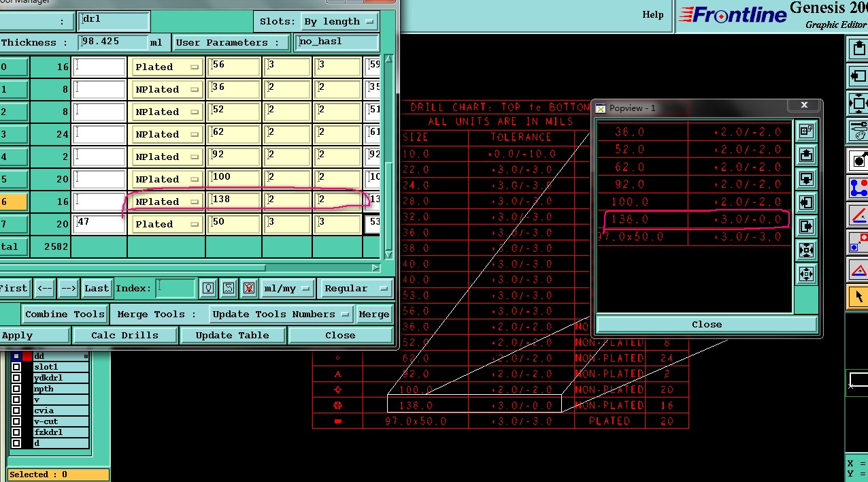
Task: Select the move/copy squares tool icon
Action: pos(858,242)
